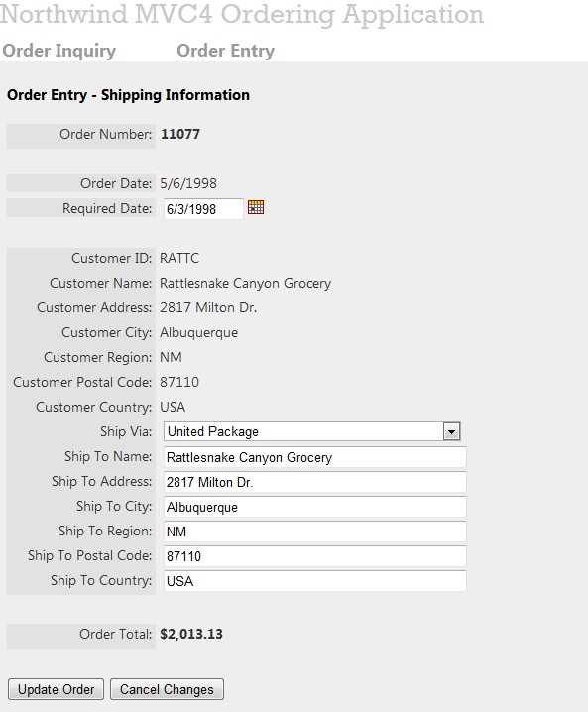Click the order number 11077 value
588x712 pixels.
pyautogui.click(x=180, y=134)
